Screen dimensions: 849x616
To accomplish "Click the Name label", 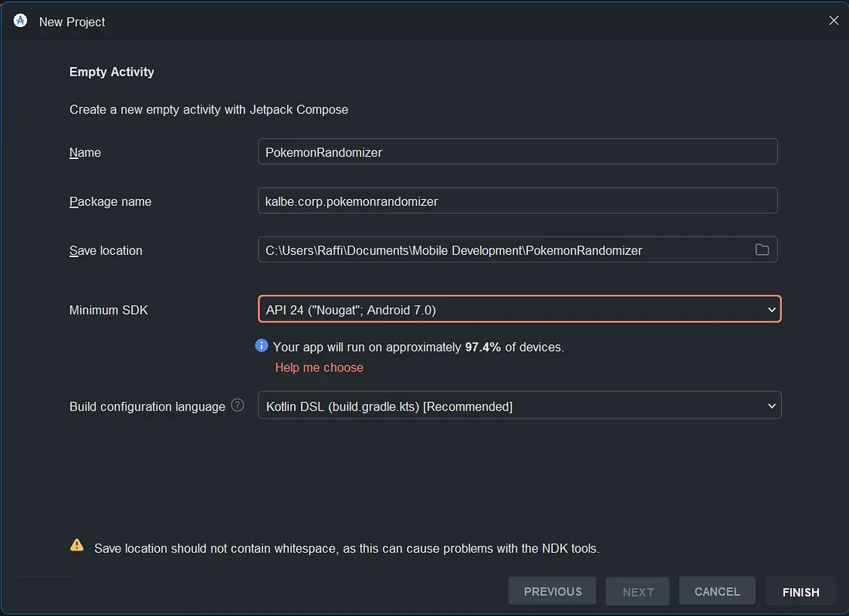I will [x=85, y=153].
